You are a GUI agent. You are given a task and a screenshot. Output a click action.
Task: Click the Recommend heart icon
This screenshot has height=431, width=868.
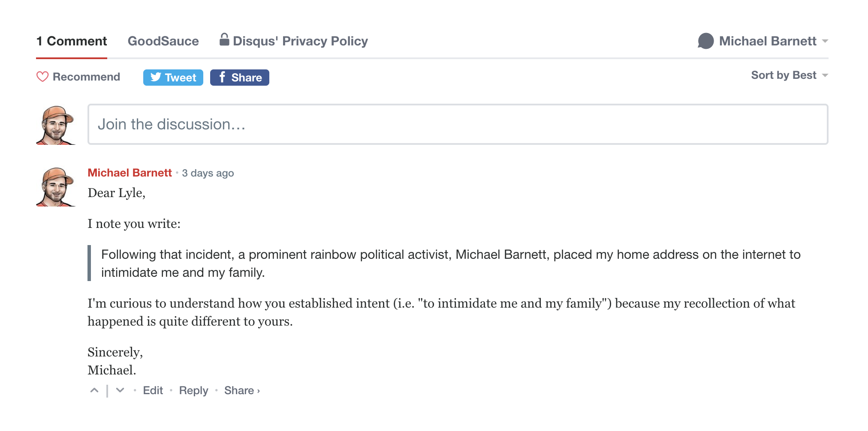coord(42,77)
